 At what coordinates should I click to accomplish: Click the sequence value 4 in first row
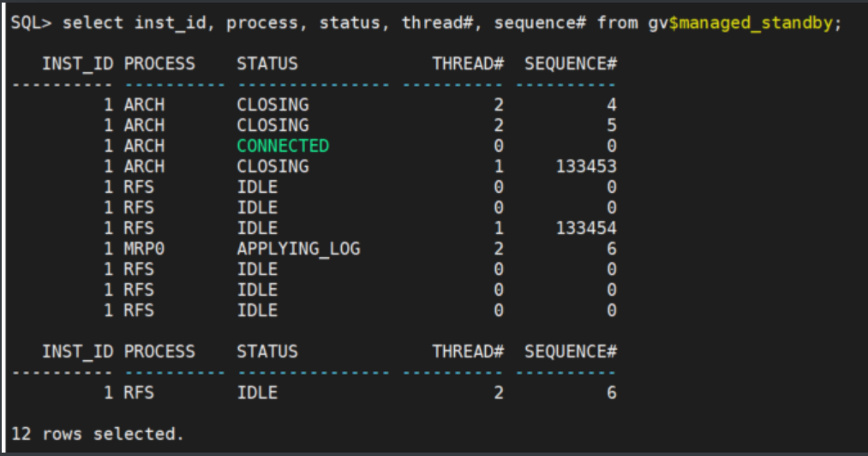tap(611, 105)
